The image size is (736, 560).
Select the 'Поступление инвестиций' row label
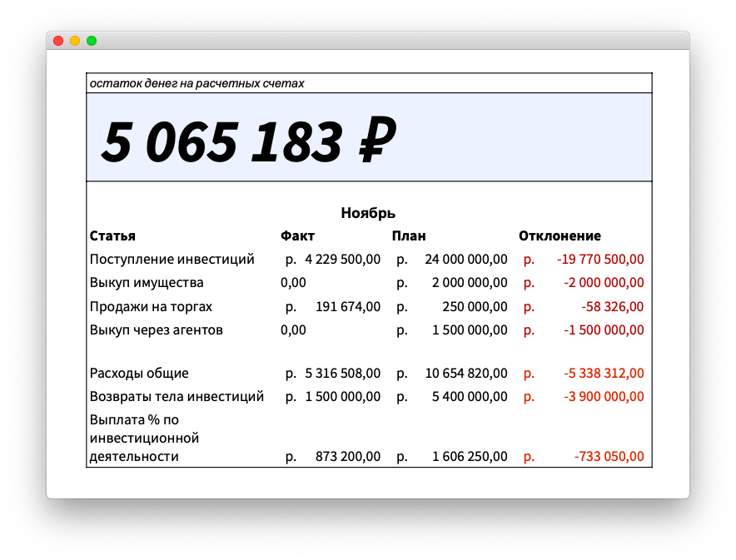tap(172, 259)
